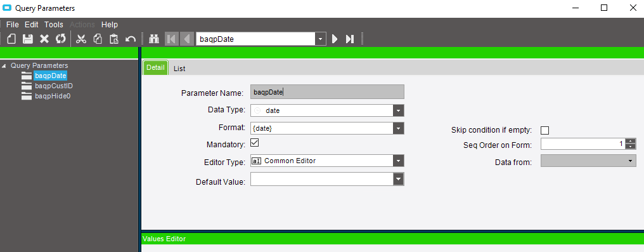Screen dimensions: 644x252
Task: Click the Parameter Name input field
Action: [x=327, y=91]
